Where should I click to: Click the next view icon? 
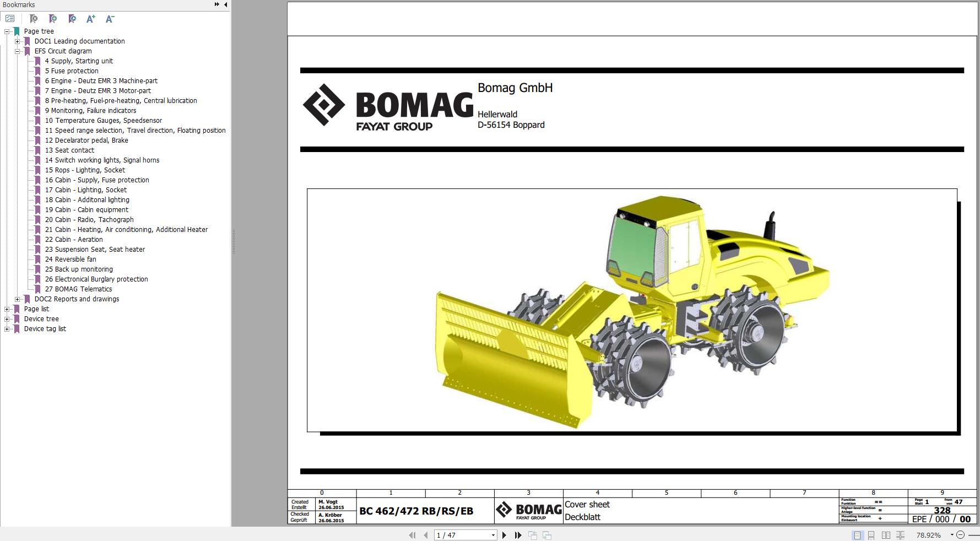pyautogui.click(x=547, y=535)
